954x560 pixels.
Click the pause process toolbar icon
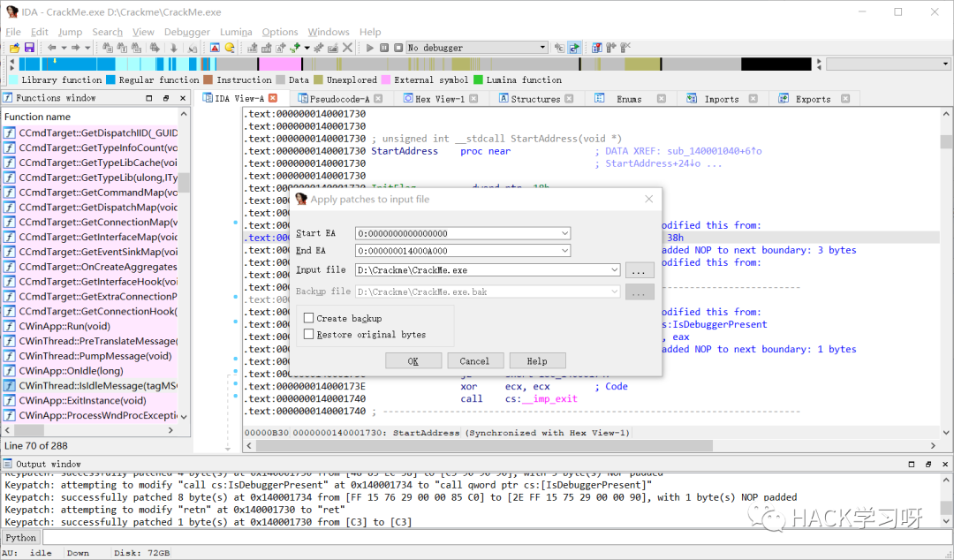pos(383,48)
